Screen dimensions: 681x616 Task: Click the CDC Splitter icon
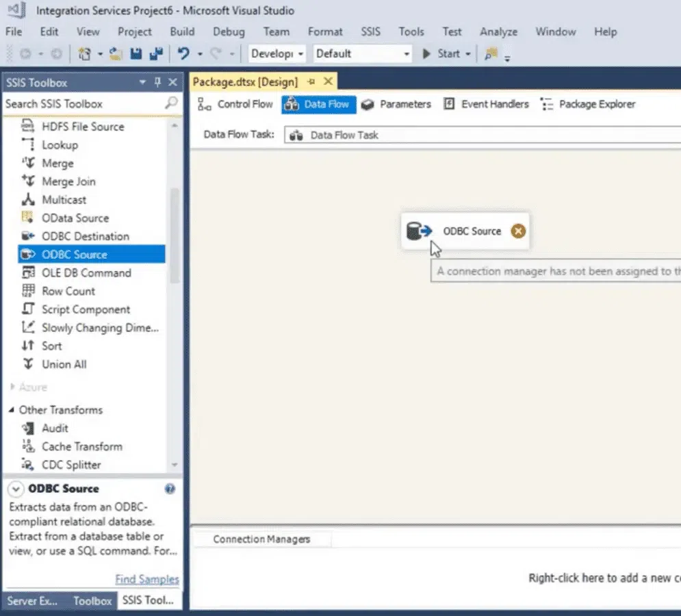click(28, 464)
